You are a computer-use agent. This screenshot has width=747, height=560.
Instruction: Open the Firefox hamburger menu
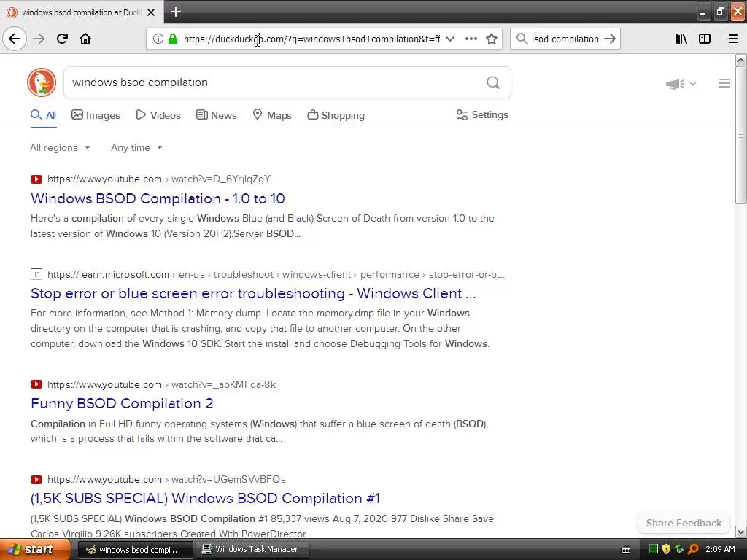pos(733,39)
